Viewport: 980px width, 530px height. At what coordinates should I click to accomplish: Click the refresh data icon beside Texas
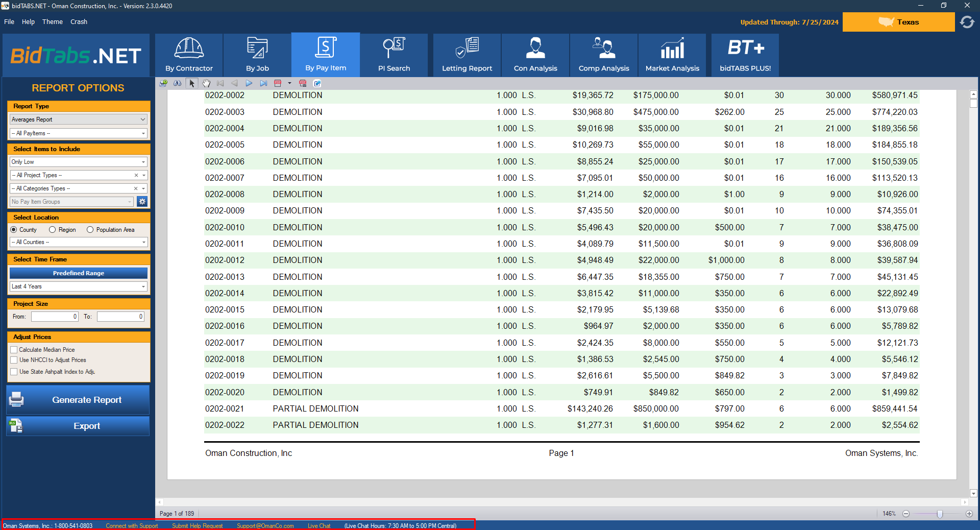coord(967,22)
